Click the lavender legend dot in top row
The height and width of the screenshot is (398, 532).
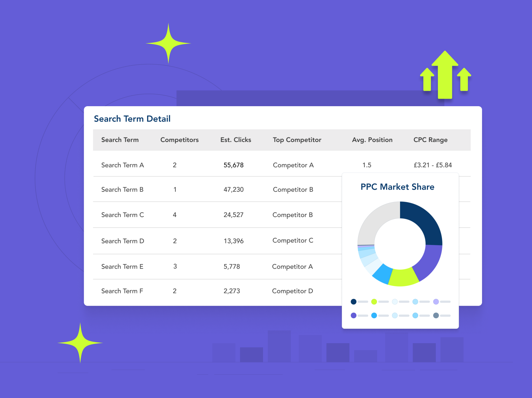point(436,302)
